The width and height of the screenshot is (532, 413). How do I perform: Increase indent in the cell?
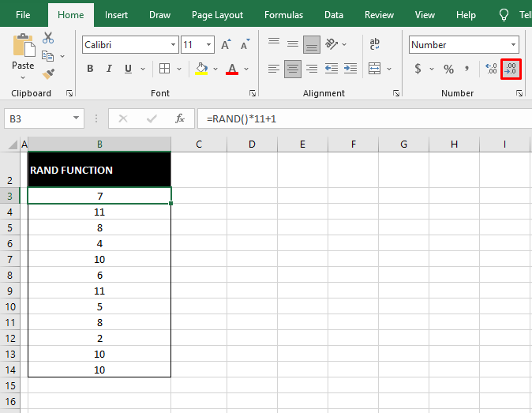click(350, 69)
